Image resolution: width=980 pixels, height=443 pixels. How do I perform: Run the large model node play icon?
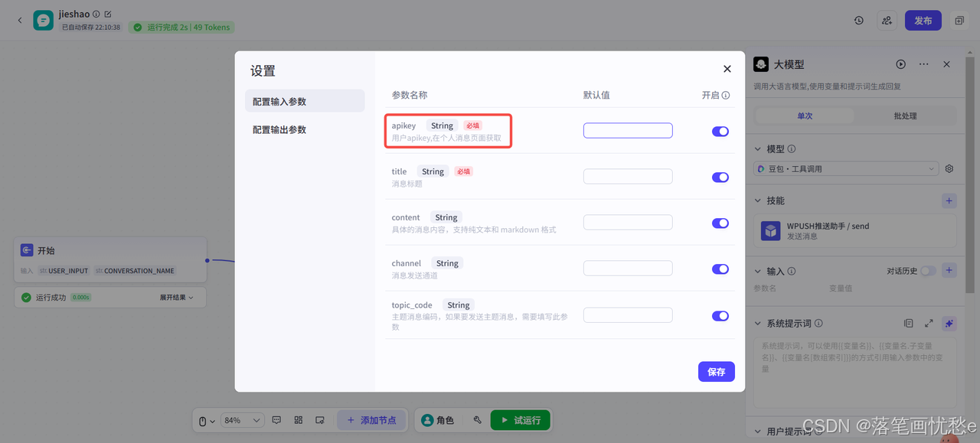[901, 64]
